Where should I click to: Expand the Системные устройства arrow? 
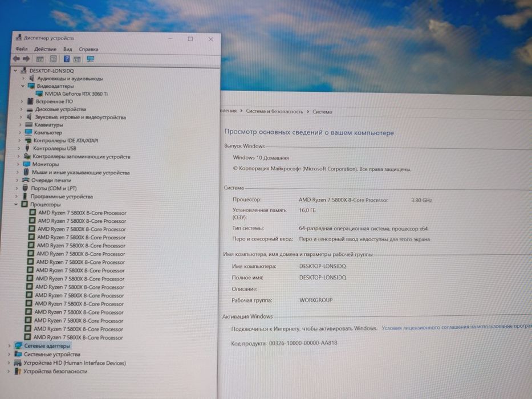click(9, 354)
